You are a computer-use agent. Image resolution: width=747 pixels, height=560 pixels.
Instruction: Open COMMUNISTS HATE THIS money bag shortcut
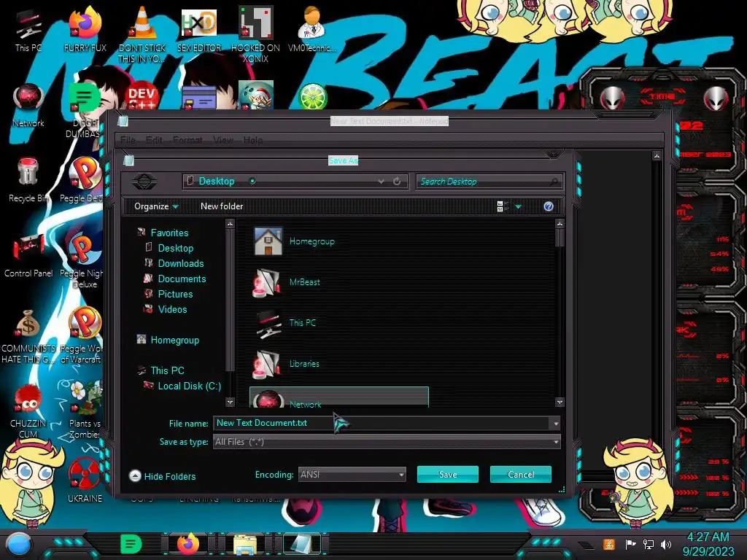tap(28, 336)
